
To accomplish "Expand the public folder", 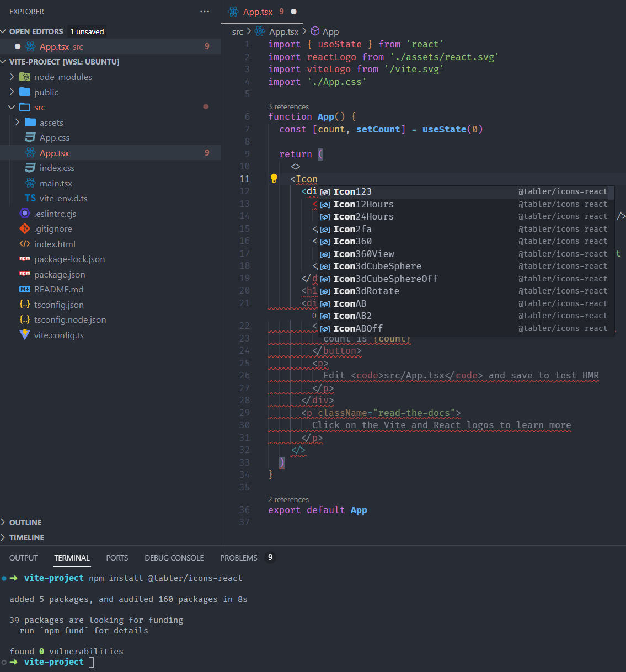I will click(x=12, y=92).
